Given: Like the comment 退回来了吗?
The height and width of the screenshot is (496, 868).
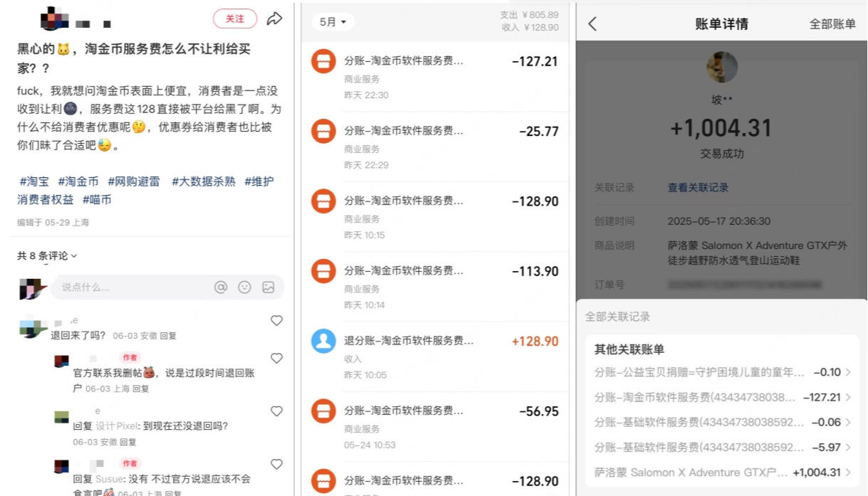Looking at the screenshot, I should [x=277, y=321].
